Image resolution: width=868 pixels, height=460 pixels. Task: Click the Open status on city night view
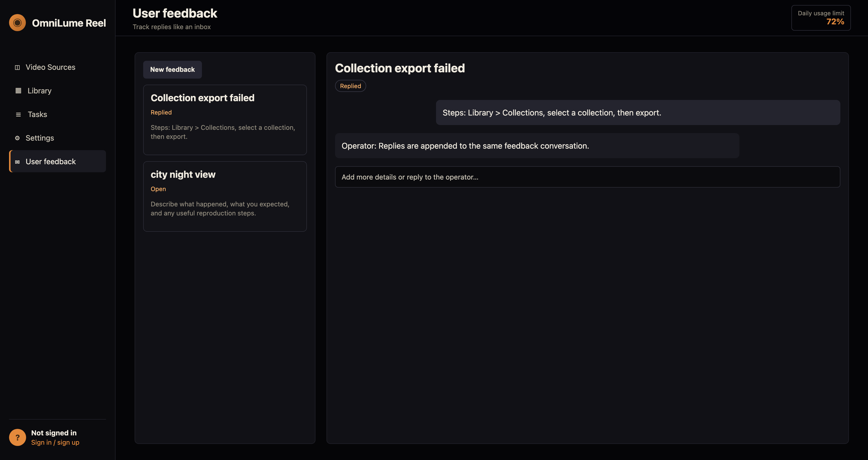[158, 189]
